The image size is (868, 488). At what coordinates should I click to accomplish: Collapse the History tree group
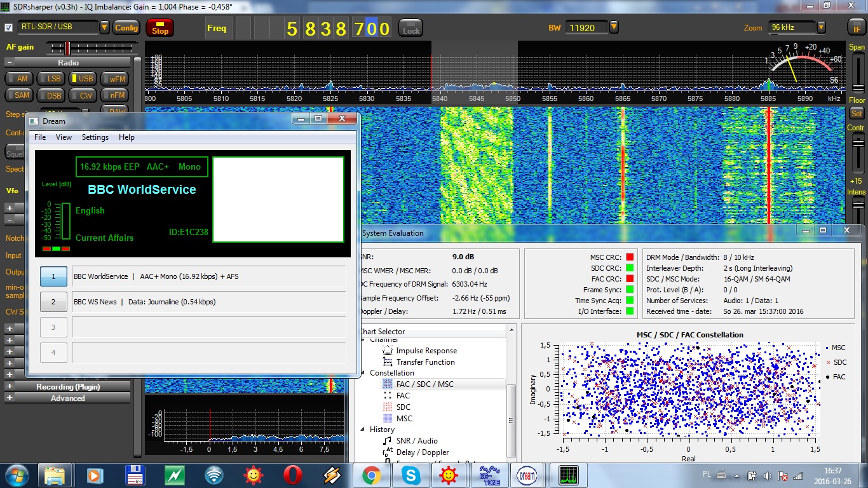click(x=363, y=430)
